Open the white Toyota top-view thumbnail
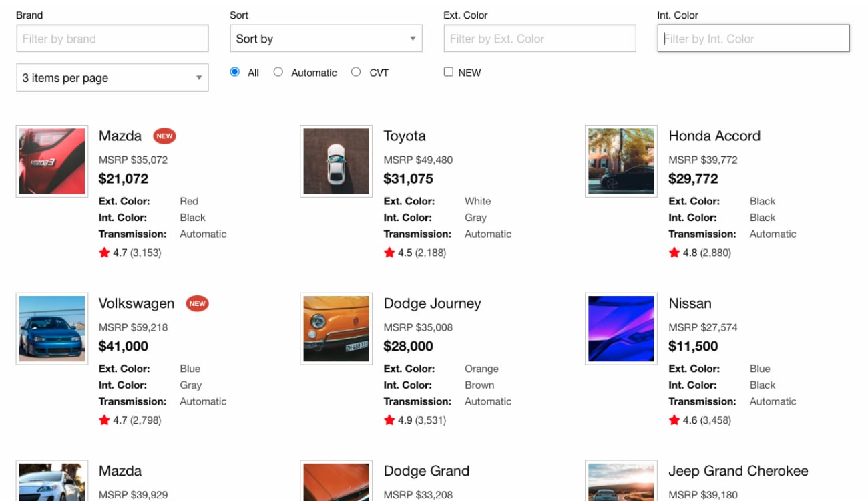 coord(337,161)
